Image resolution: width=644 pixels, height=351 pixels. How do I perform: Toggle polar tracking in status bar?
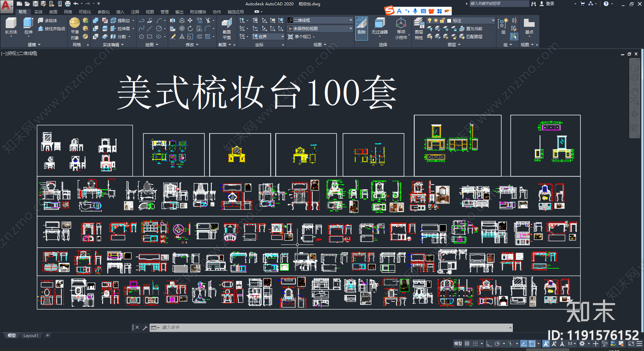click(x=497, y=344)
